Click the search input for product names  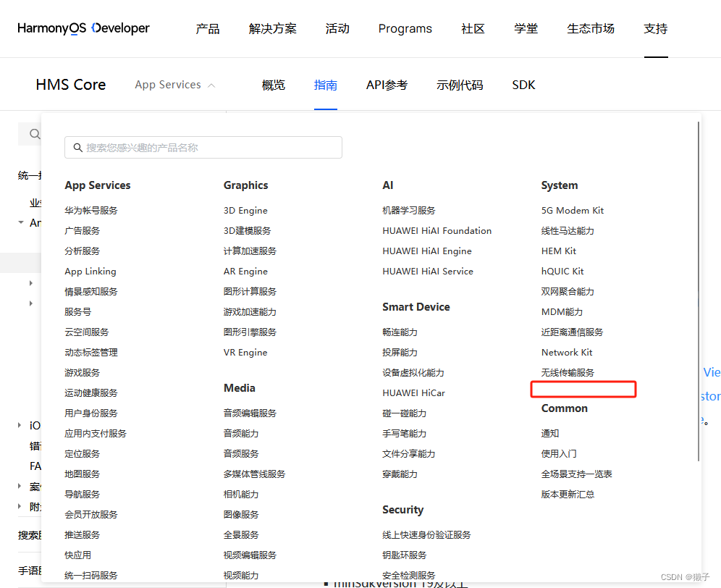[x=203, y=147]
